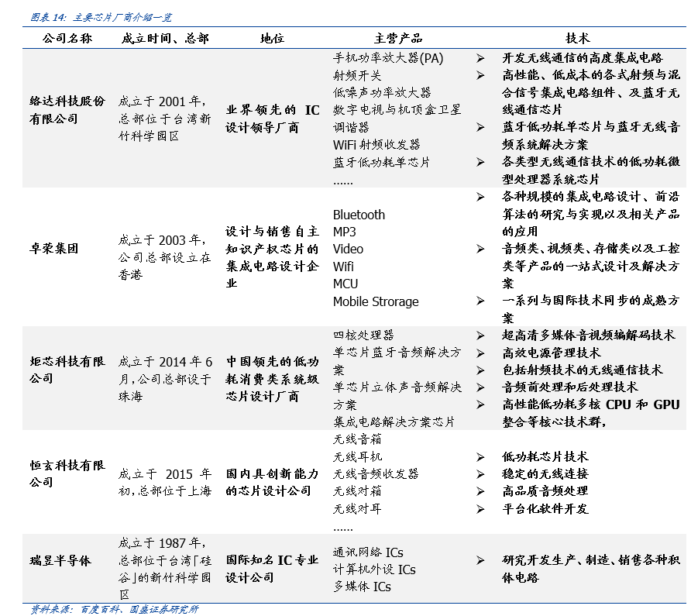This screenshot has height=616, width=691.
Task: Click the text "一系列与国际技术同步的成熟方案"
Action: 590,309
